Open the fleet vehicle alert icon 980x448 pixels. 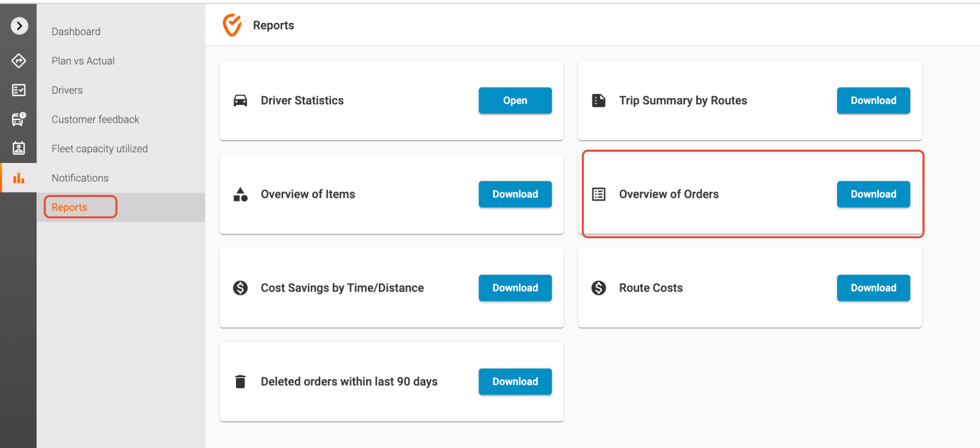[x=19, y=119]
